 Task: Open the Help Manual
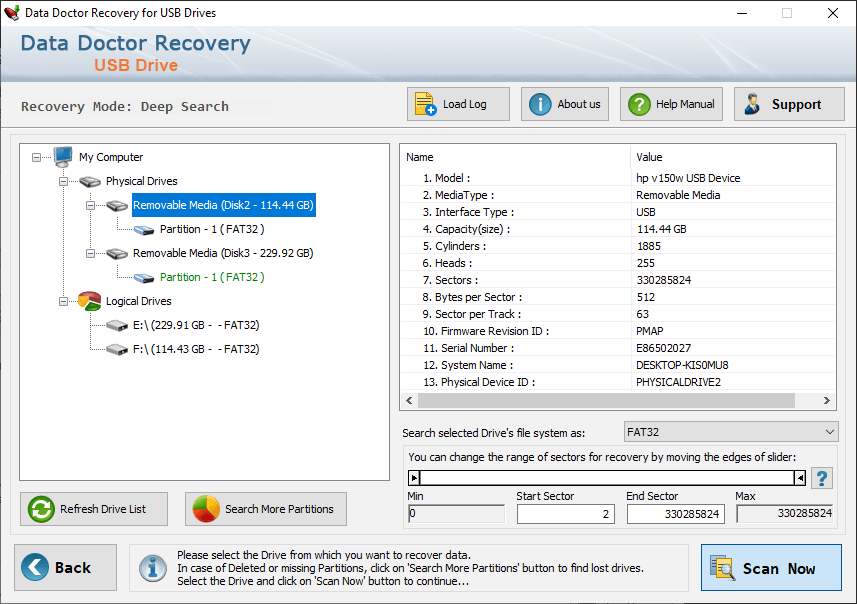click(671, 104)
